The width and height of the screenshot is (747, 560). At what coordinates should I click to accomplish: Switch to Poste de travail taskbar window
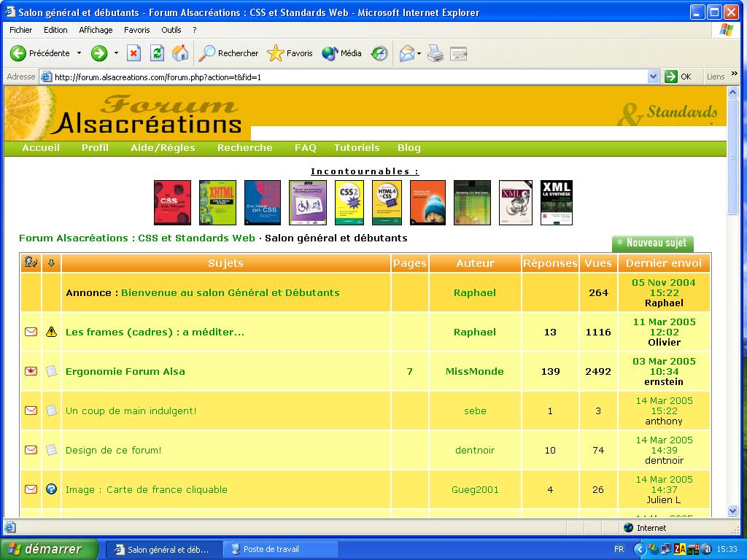point(281,550)
